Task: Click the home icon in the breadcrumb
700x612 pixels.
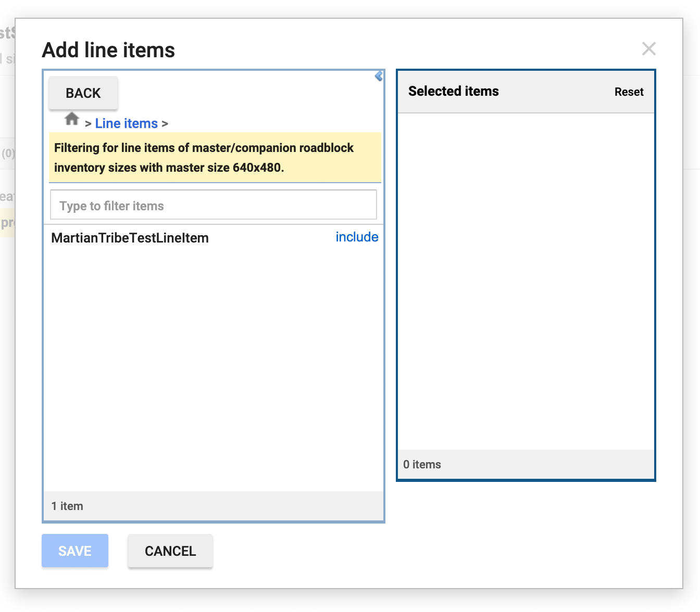Action: pyautogui.click(x=71, y=119)
